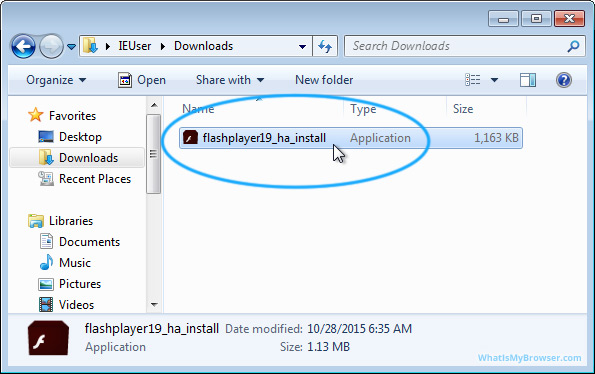The width and height of the screenshot is (595, 374).
Task: Click the Application type cell
Action: (x=380, y=138)
